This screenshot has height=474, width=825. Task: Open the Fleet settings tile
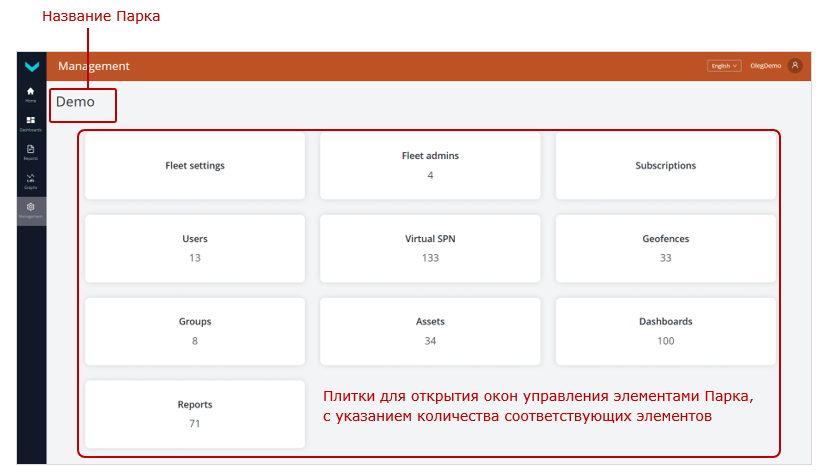click(x=195, y=166)
